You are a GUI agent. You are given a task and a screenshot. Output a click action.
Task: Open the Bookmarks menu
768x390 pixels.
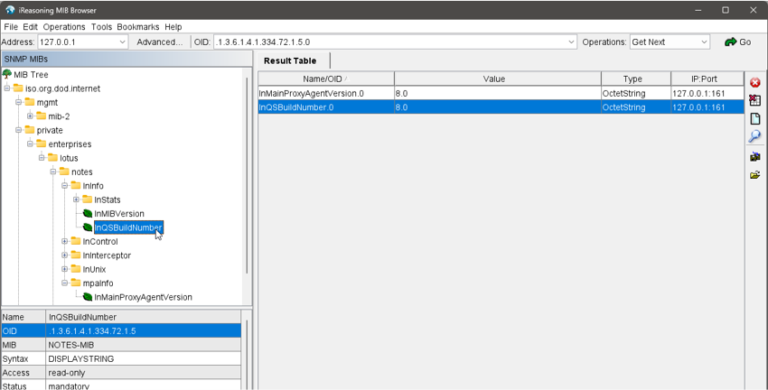click(138, 27)
